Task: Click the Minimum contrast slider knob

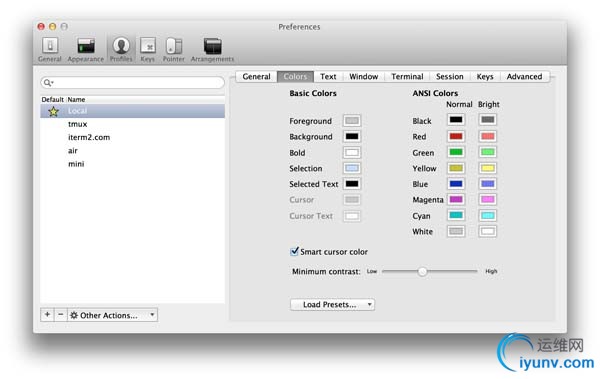Action: [x=422, y=271]
